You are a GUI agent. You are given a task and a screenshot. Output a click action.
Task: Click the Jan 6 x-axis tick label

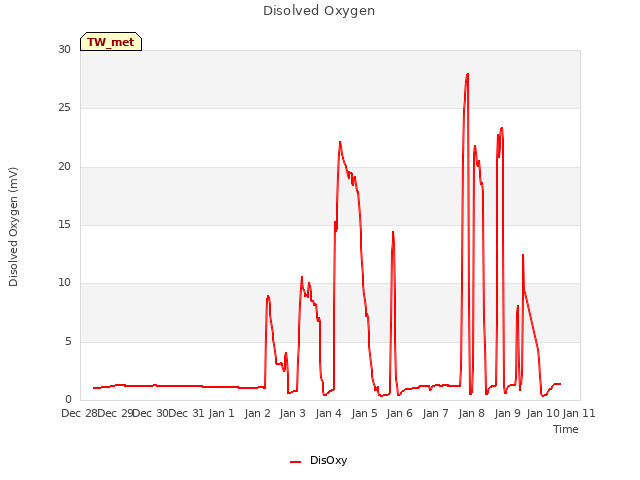pos(400,413)
